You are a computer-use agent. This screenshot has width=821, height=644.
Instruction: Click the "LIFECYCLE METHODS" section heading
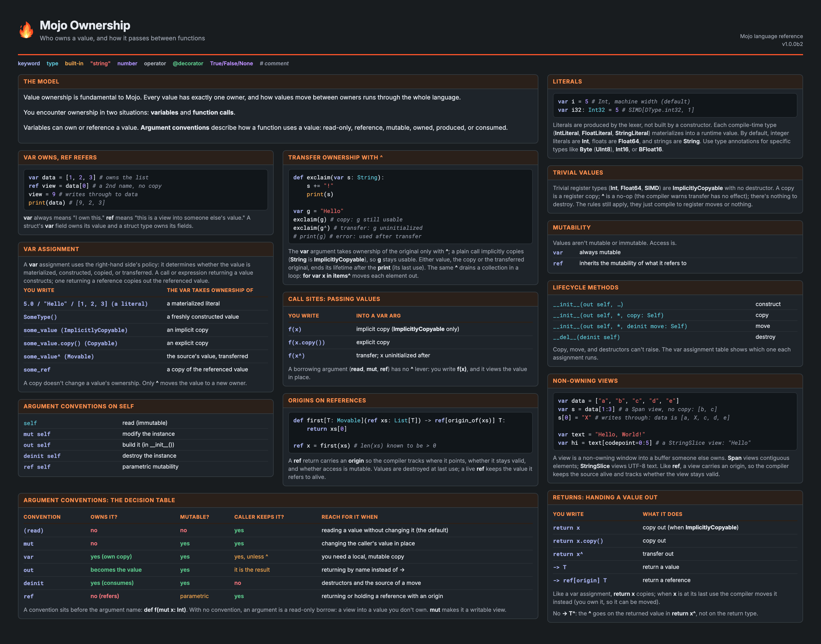[585, 287]
